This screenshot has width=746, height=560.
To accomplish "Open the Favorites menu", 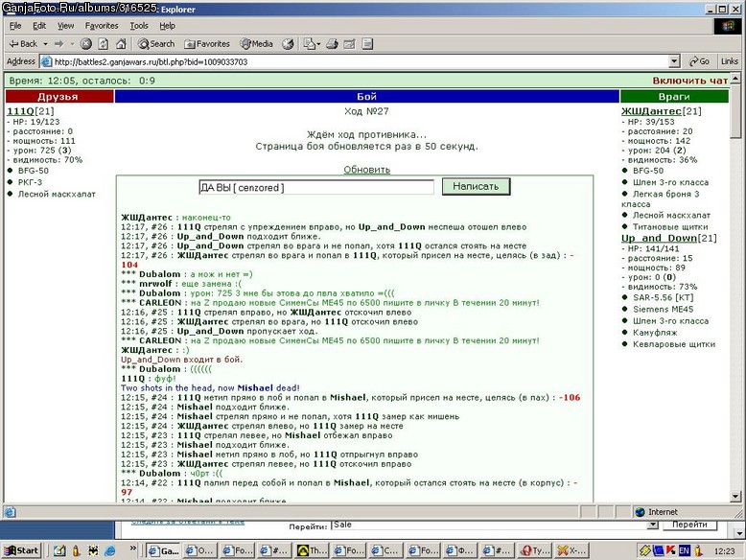I will [102, 26].
